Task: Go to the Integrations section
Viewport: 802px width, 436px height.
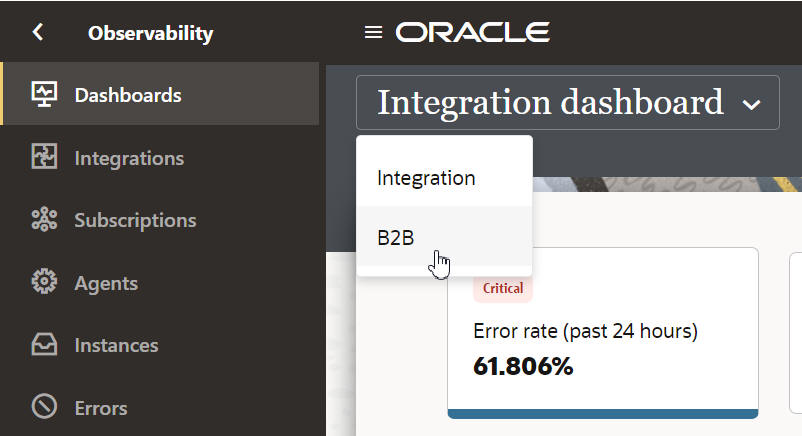Action: coord(129,158)
